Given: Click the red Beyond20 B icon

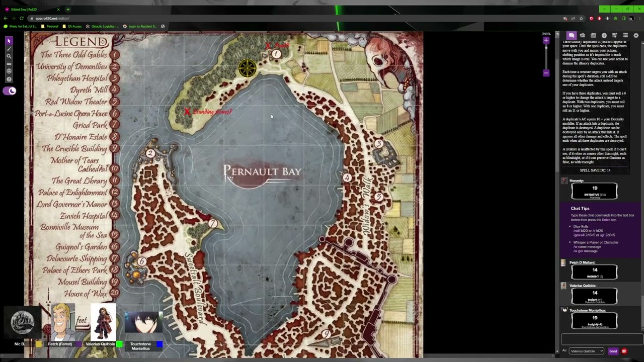Looking at the screenshot, I should [x=624, y=351].
